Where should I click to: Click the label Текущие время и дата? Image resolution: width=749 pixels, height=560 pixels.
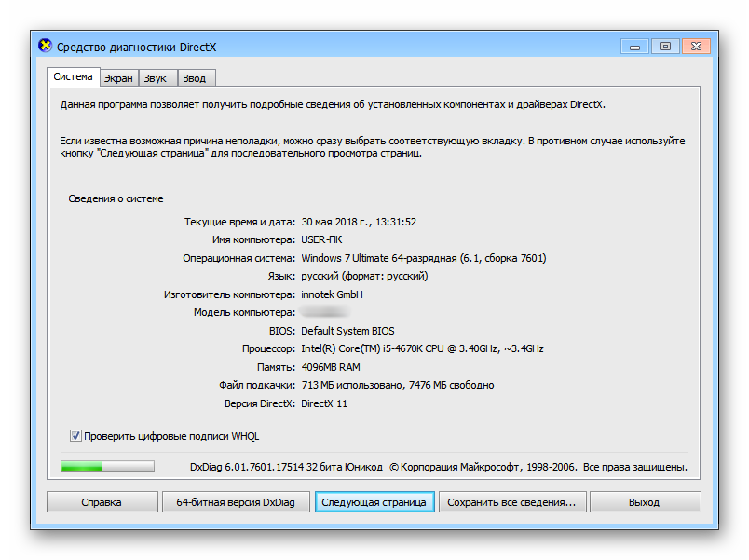[x=239, y=222]
